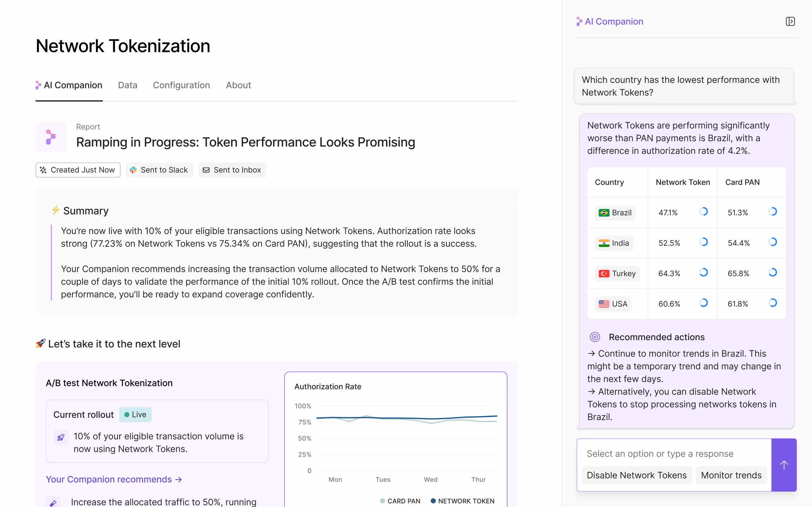Choose the Disable Network Tokens option
Viewport: 812px width, 507px height.
click(x=636, y=475)
